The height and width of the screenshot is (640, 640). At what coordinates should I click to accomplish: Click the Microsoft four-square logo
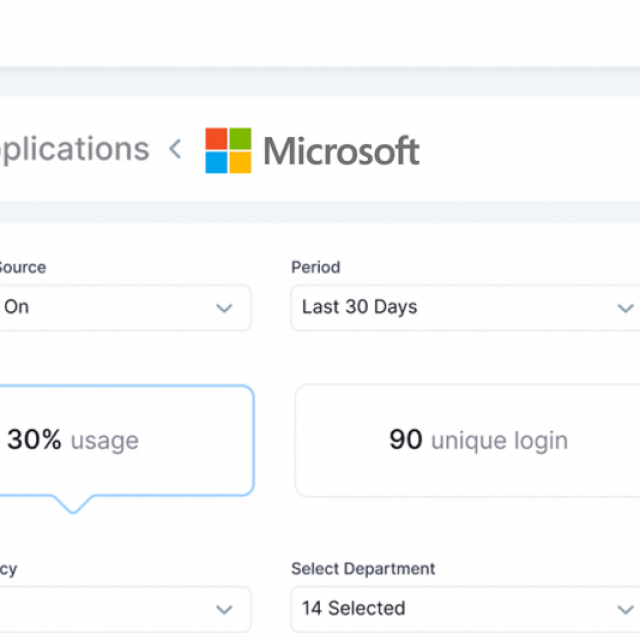pyautogui.click(x=228, y=150)
